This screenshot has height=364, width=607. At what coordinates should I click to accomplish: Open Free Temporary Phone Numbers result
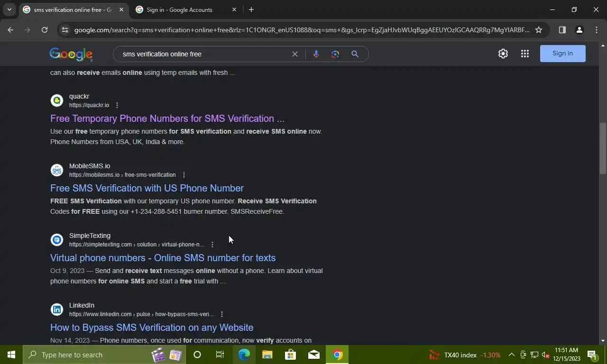coord(167,118)
